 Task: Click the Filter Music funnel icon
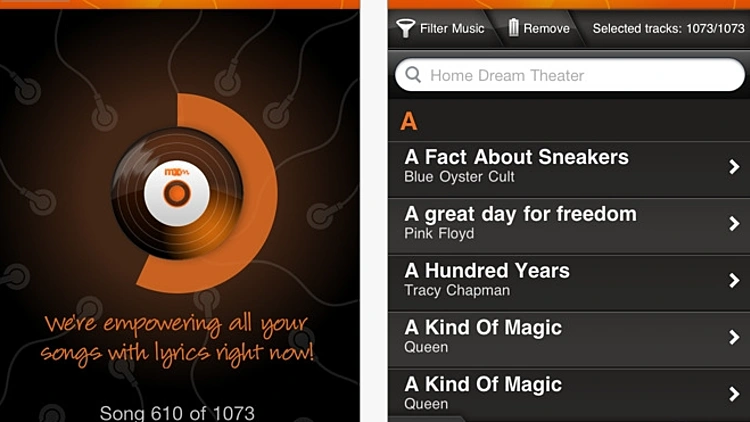[406, 28]
